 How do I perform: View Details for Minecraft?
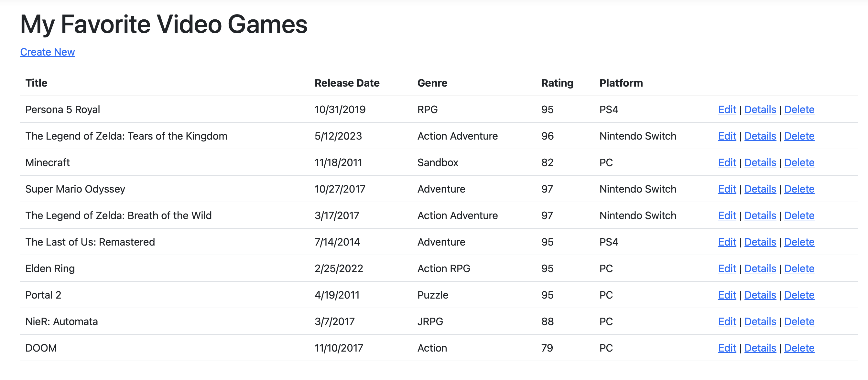click(x=760, y=163)
